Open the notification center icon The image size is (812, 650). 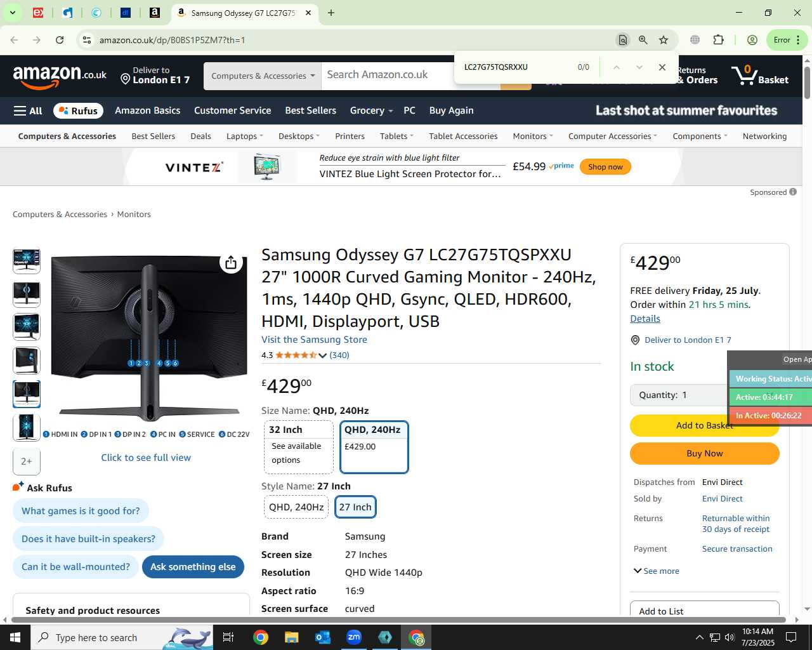coord(791,637)
